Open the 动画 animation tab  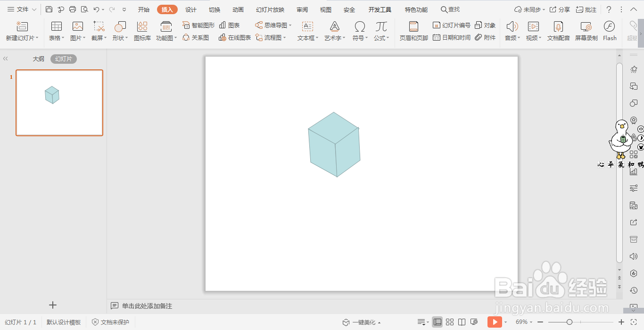[x=238, y=9]
